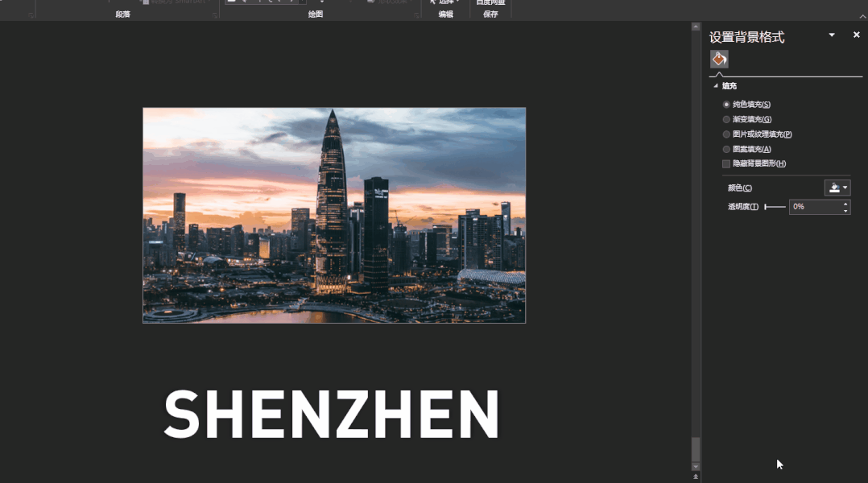Open the 颜色 fill color dropdown

coord(837,188)
